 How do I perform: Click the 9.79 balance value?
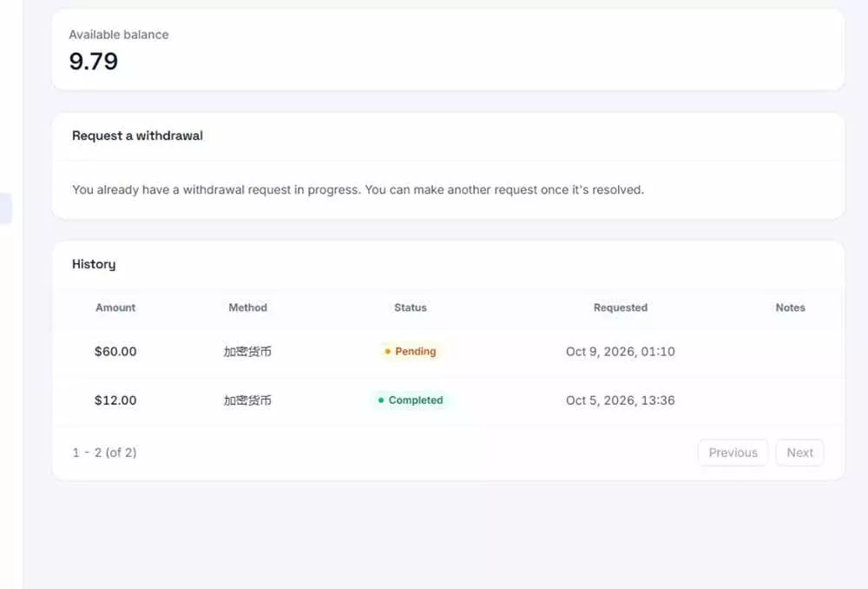click(94, 61)
